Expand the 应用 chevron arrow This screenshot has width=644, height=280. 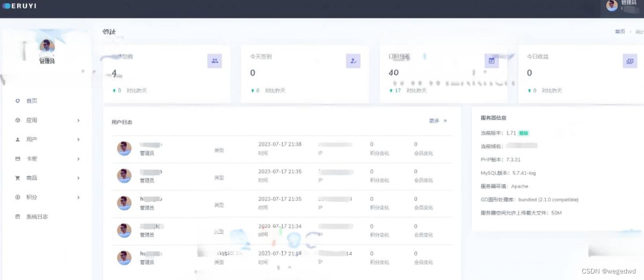(x=78, y=120)
